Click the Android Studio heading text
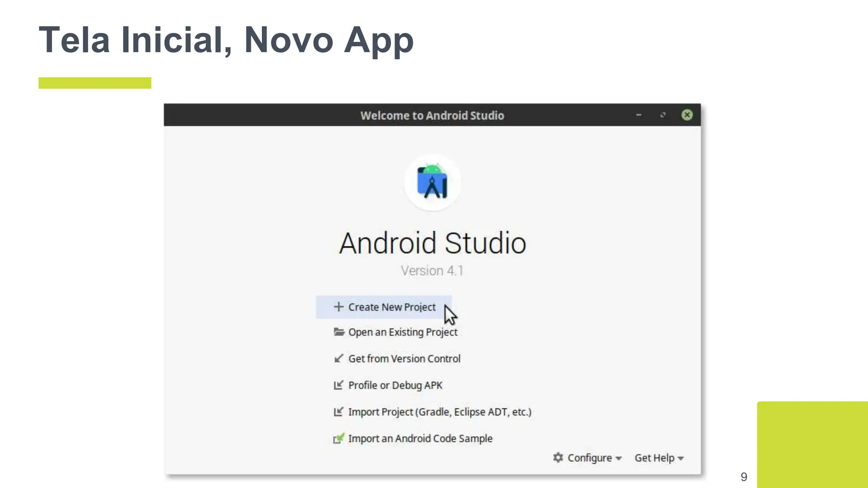This screenshot has height=488, width=868. pyautogui.click(x=432, y=243)
